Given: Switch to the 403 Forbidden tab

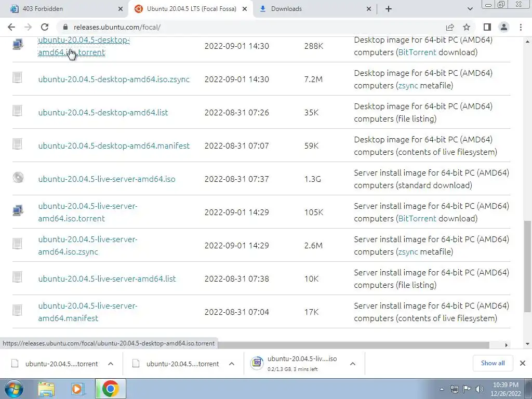Looking at the screenshot, I should tap(64, 9).
